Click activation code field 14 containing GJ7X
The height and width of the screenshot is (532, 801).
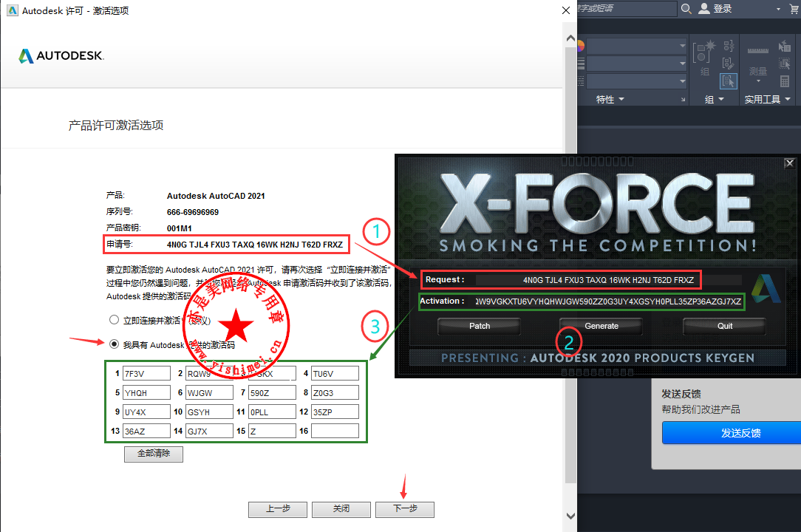click(x=209, y=431)
